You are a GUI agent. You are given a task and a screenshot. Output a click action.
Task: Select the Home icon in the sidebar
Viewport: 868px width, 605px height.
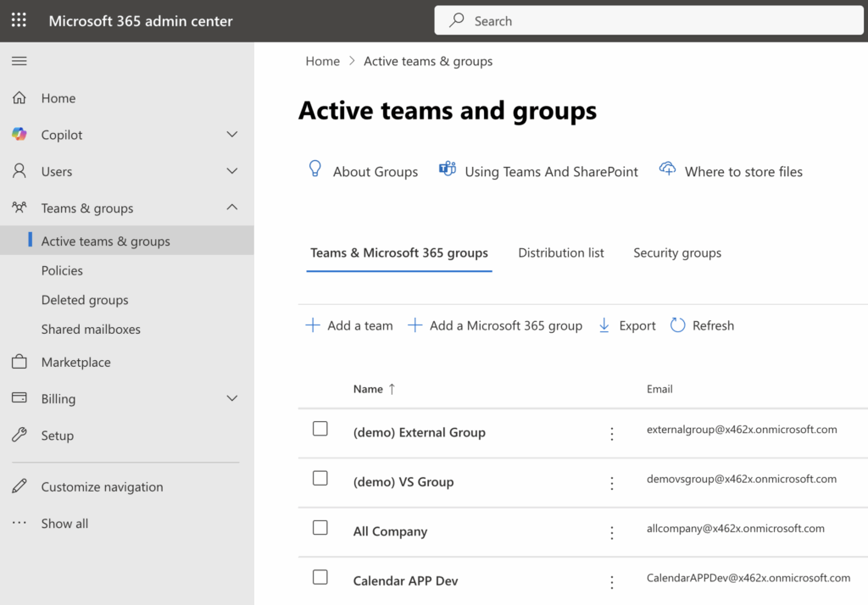coord(19,97)
